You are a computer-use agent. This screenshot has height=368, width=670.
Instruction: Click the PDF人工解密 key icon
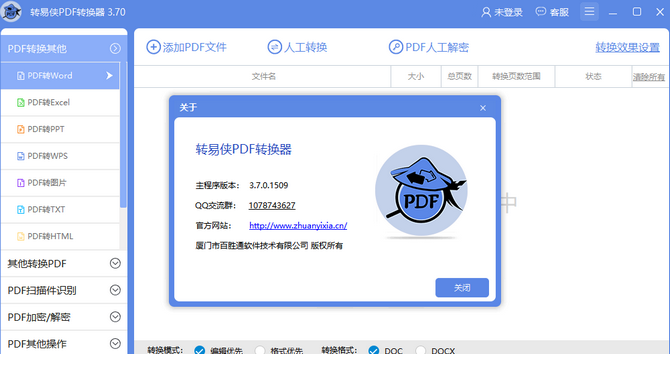coord(396,47)
